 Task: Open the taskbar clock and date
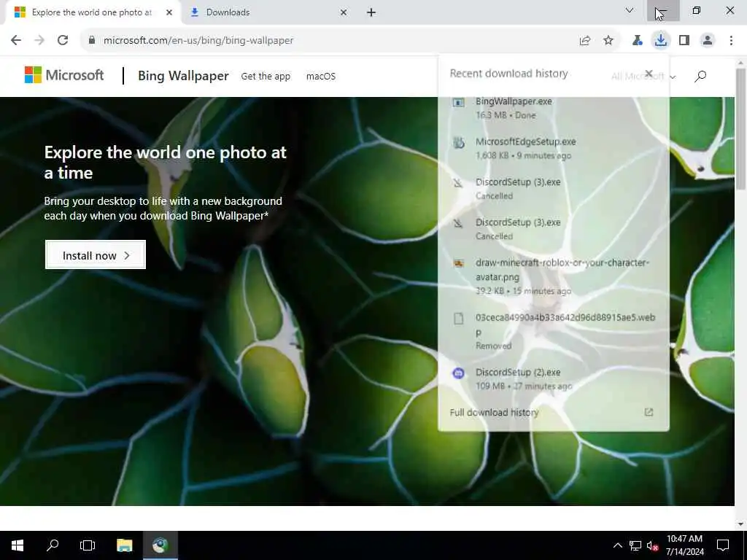coord(684,545)
